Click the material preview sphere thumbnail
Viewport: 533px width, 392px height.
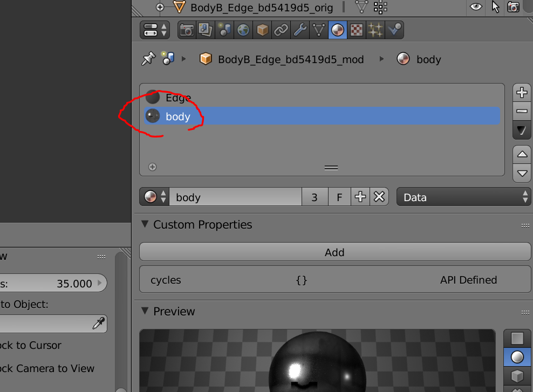click(x=317, y=360)
